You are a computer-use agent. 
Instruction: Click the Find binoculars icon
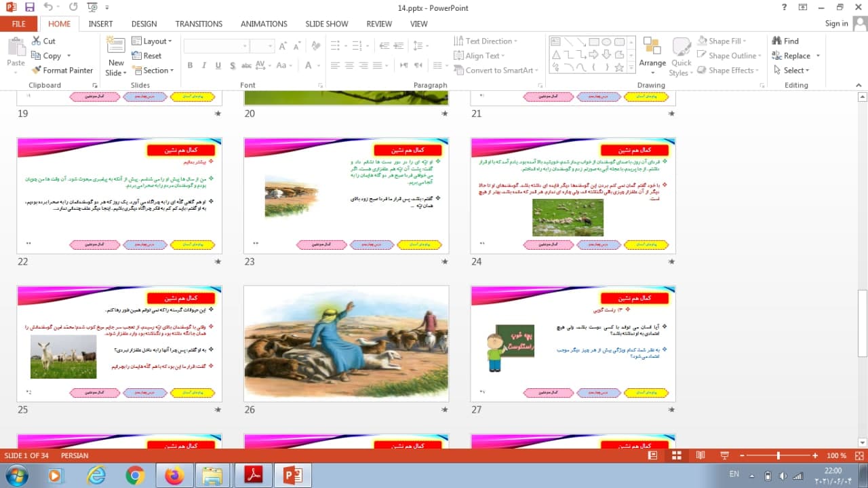(x=776, y=41)
